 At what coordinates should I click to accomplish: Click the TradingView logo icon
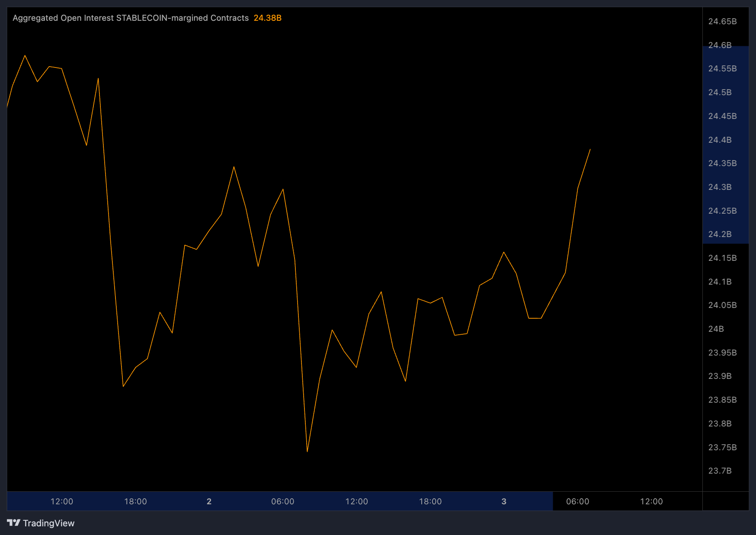(14, 523)
